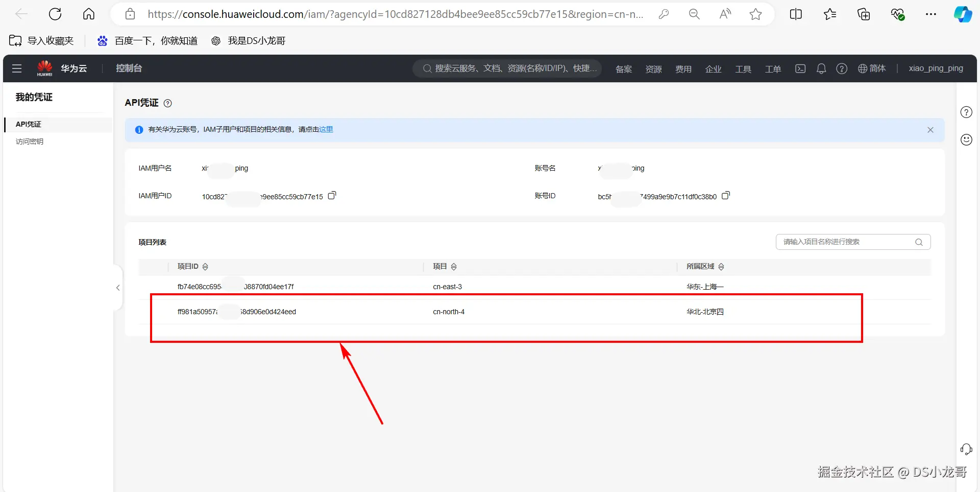Click project ID starting with ff981a50957
Image resolution: width=980 pixels, height=492 pixels.
click(x=237, y=312)
